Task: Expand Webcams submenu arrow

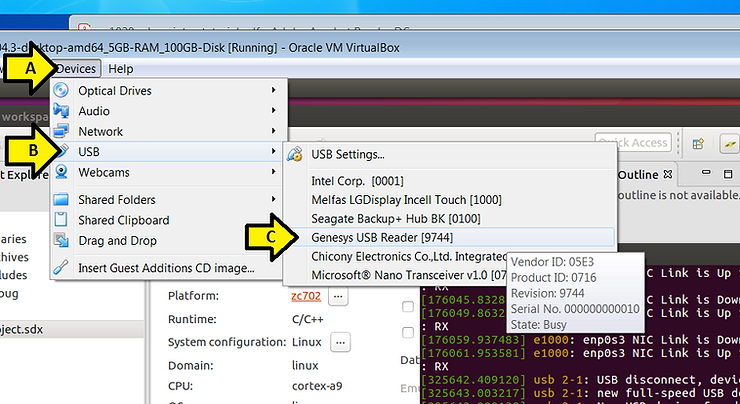Action: [274, 172]
